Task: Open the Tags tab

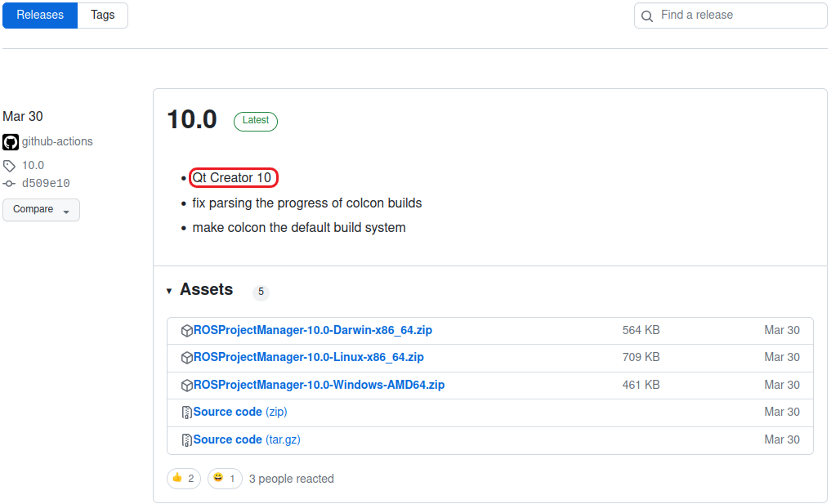Action: click(x=102, y=15)
